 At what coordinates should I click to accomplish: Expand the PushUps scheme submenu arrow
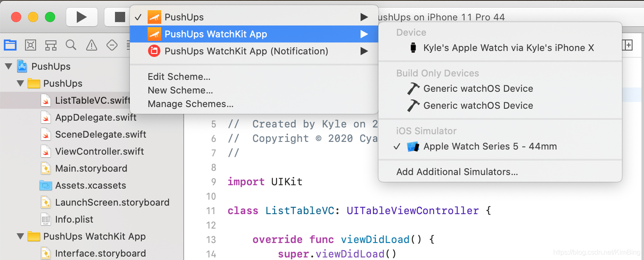(364, 17)
